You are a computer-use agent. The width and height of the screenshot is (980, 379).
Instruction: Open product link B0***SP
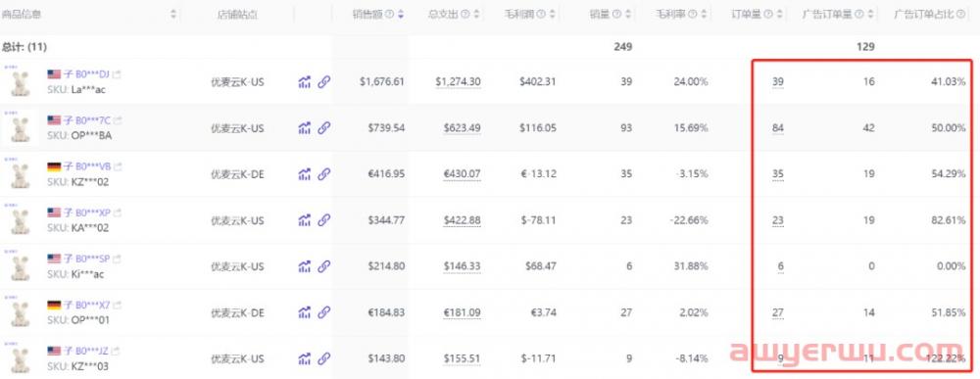[92, 259]
